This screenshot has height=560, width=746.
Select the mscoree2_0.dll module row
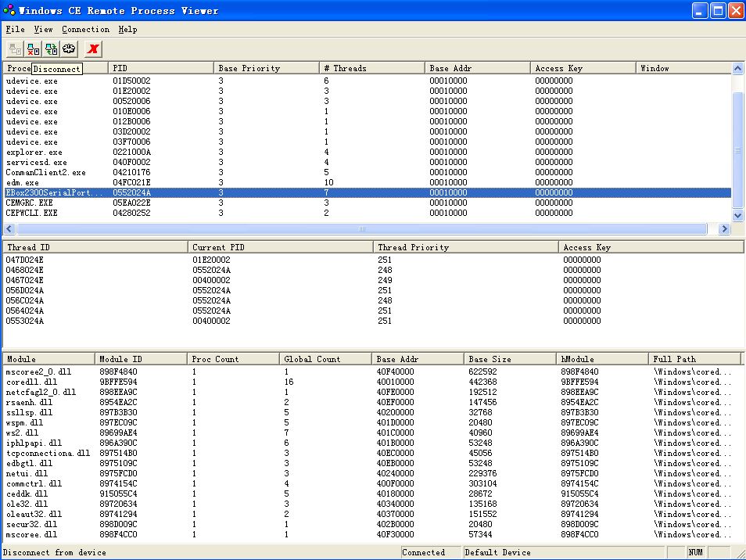pos(373,372)
